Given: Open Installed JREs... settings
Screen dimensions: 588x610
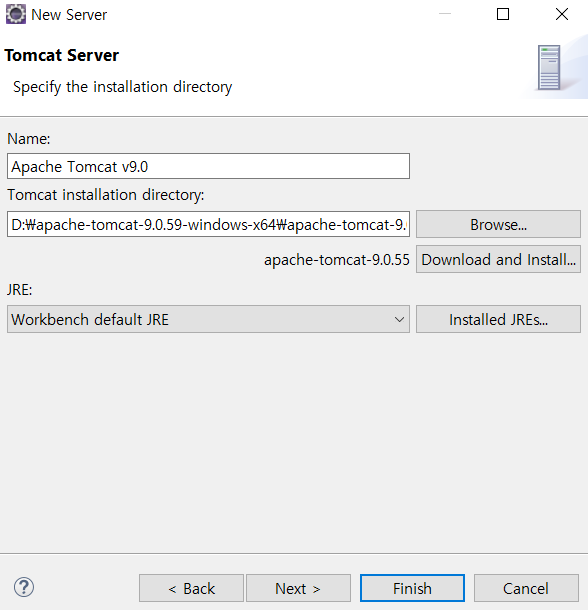Looking at the screenshot, I should [x=498, y=319].
